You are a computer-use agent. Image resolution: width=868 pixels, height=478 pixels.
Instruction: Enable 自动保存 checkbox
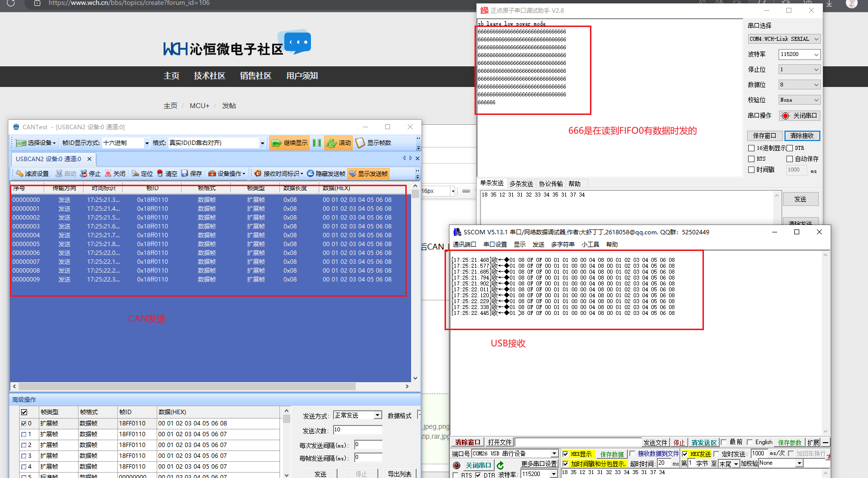[789, 159]
